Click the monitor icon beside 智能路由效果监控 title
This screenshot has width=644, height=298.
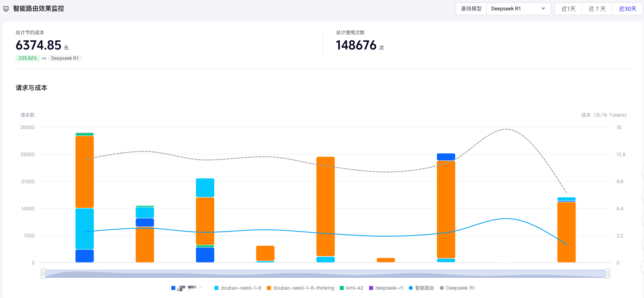6,9
